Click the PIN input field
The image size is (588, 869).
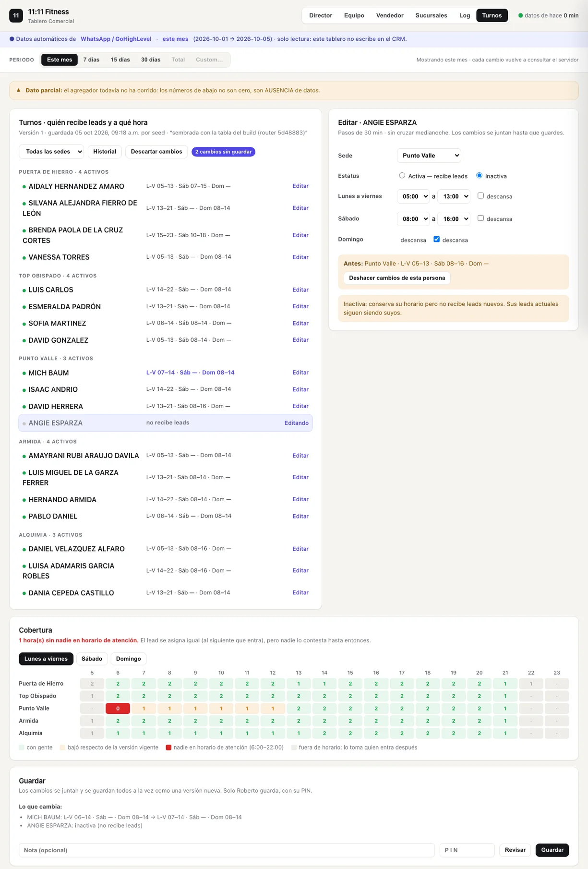[x=467, y=850]
